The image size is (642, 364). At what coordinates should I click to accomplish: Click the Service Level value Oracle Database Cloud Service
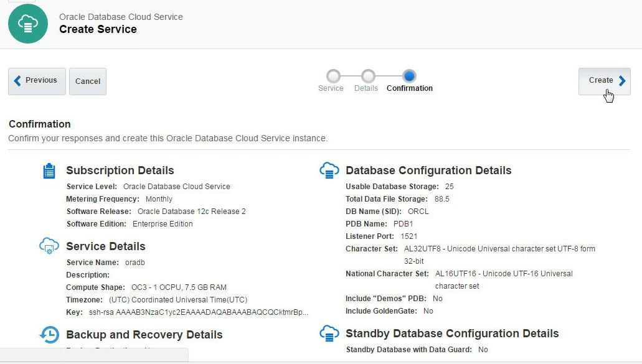coord(176,187)
